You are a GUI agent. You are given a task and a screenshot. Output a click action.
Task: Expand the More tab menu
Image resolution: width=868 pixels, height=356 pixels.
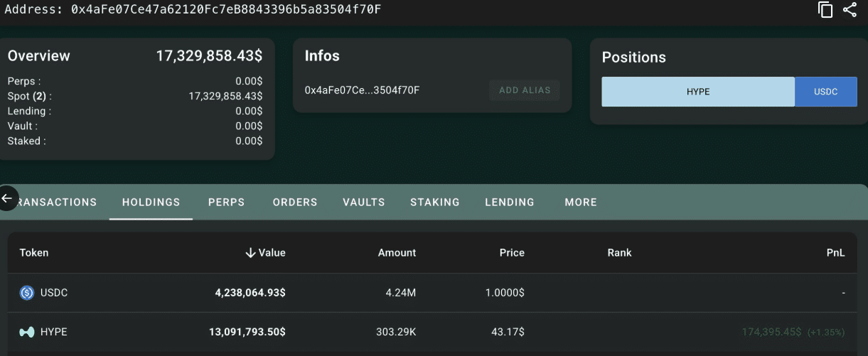pos(581,203)
